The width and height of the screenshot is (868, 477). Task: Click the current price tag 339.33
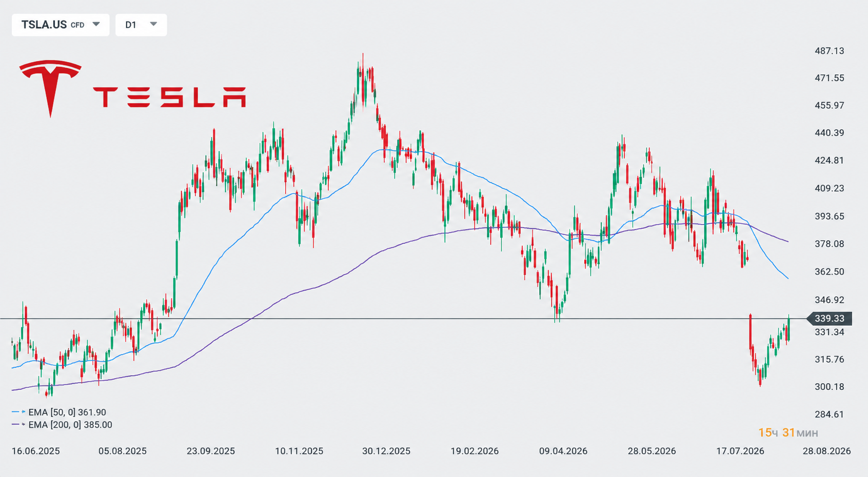830,319
